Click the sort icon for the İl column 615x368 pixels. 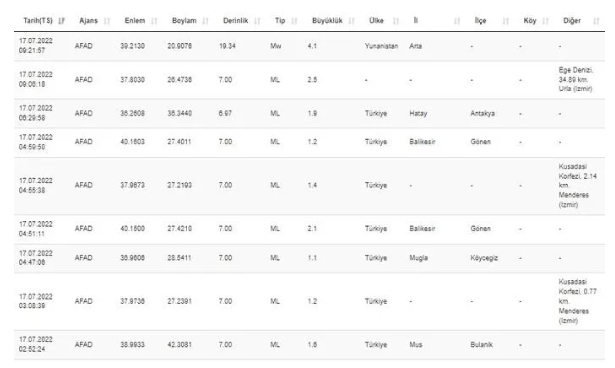457,21
